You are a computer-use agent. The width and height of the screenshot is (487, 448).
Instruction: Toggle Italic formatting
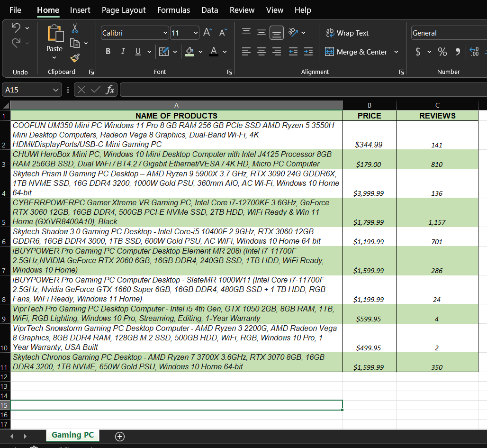123,52
